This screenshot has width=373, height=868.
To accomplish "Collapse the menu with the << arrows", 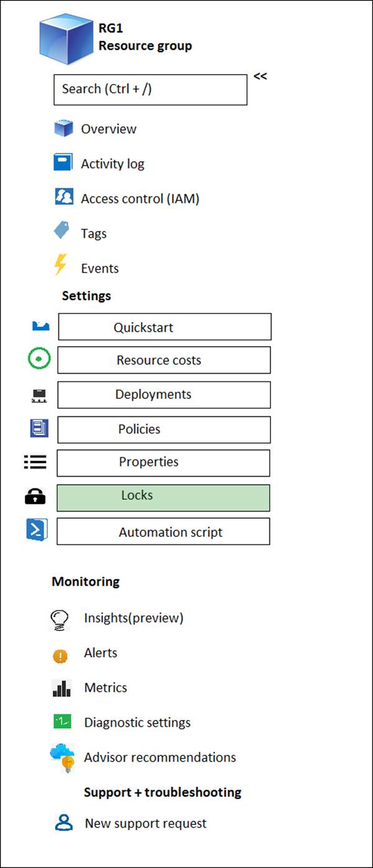I will coord(260,77).
